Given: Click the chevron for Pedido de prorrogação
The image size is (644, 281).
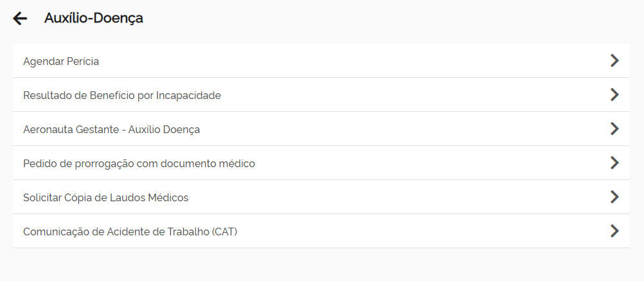Looking at the screenshot, I should pos(614,163).
